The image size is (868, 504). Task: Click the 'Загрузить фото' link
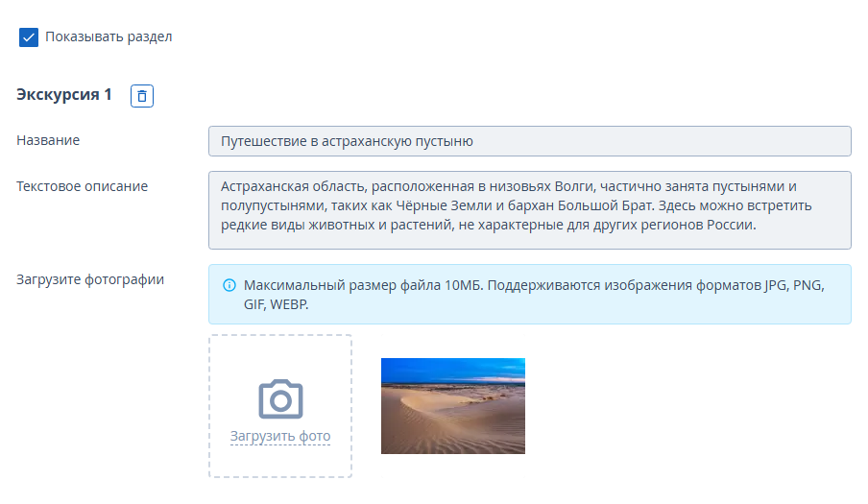pos(280,436)
